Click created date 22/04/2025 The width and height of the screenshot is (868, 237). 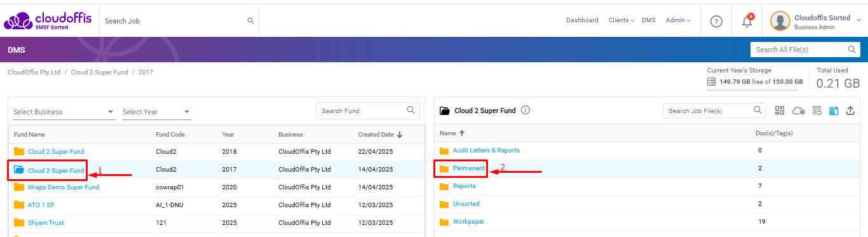click(x=376, y=152)
